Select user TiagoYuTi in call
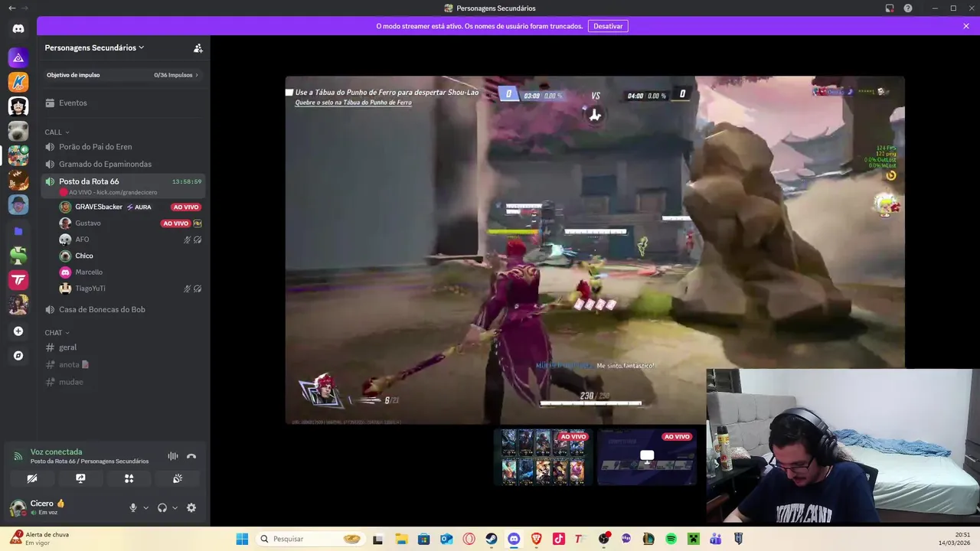Image resolution: width=980 pixels, height=551 pixels. pos(90,289)
